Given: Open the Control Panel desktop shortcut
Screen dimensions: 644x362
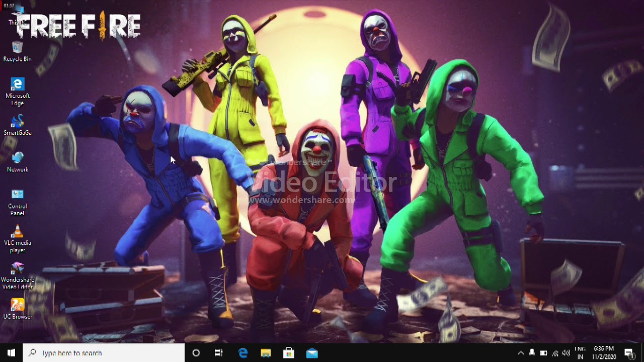Looking at the screenshot, I should [17, 202].
